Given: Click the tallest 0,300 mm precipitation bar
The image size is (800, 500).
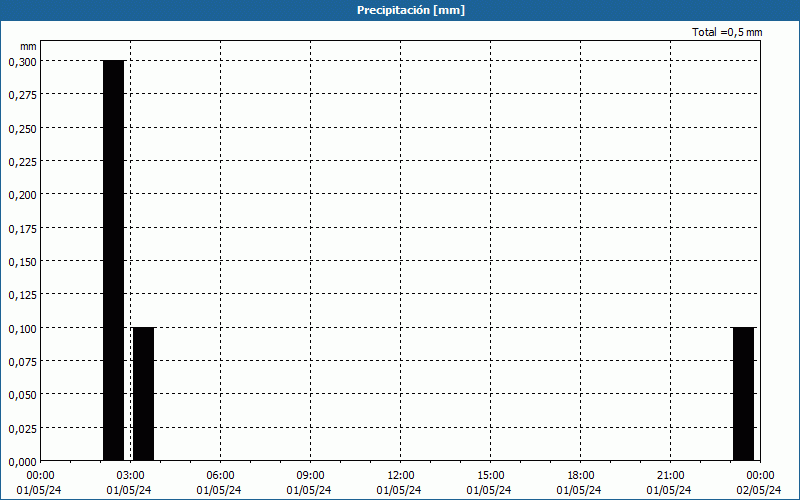Looking at the screenshot, I should [x=113, y=260].
